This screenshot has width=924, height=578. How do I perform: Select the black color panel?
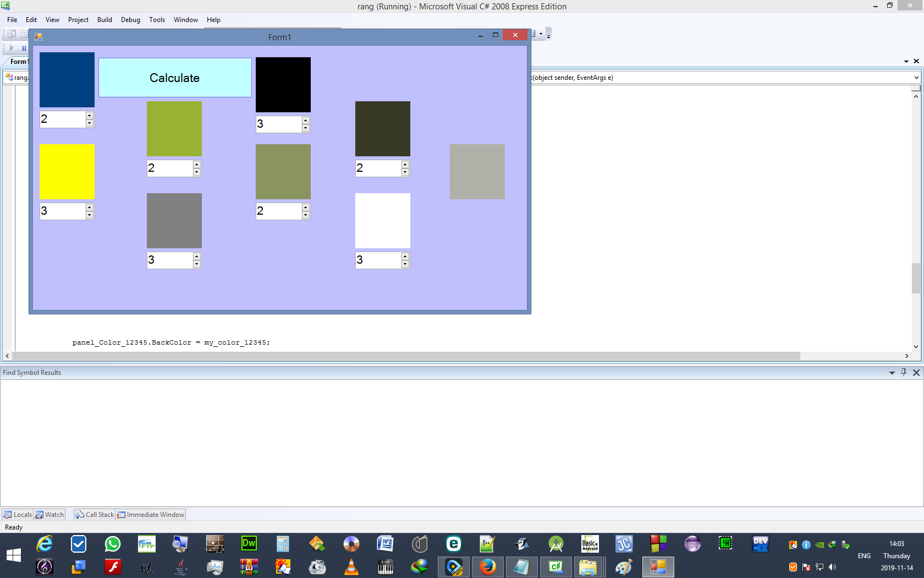pos(283,85)
